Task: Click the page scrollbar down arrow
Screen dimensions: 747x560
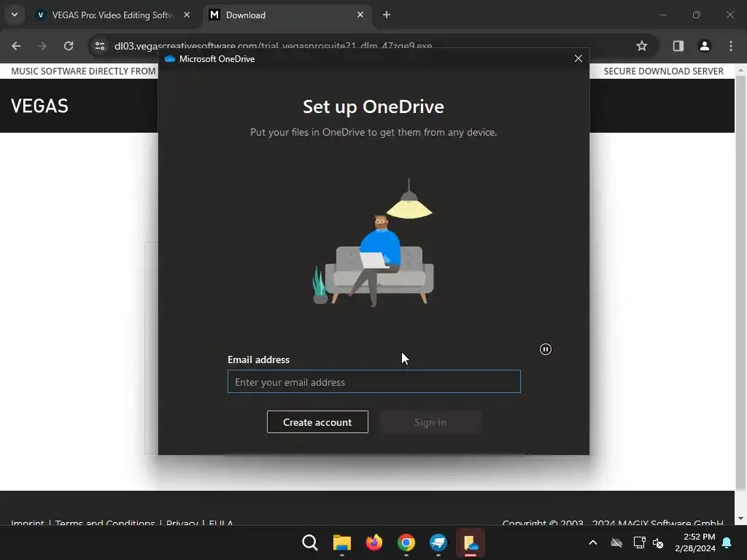Action: [x=740, y=518]
